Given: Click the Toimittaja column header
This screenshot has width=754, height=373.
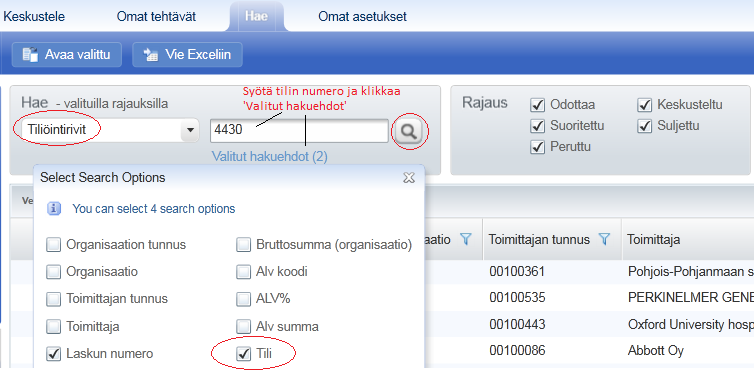Looking at the screenshot, I should pos(654,239).
